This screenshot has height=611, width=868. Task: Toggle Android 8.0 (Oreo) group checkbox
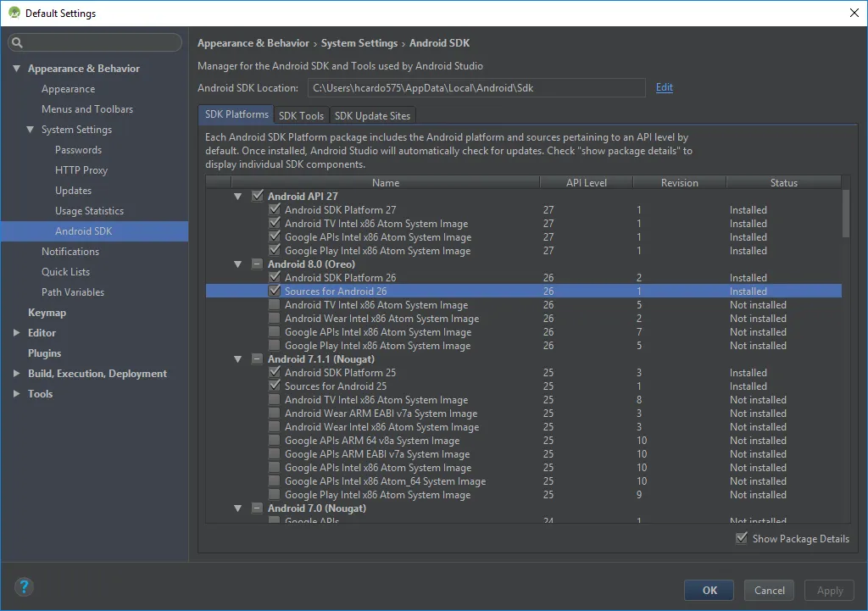tap(258, 264)
